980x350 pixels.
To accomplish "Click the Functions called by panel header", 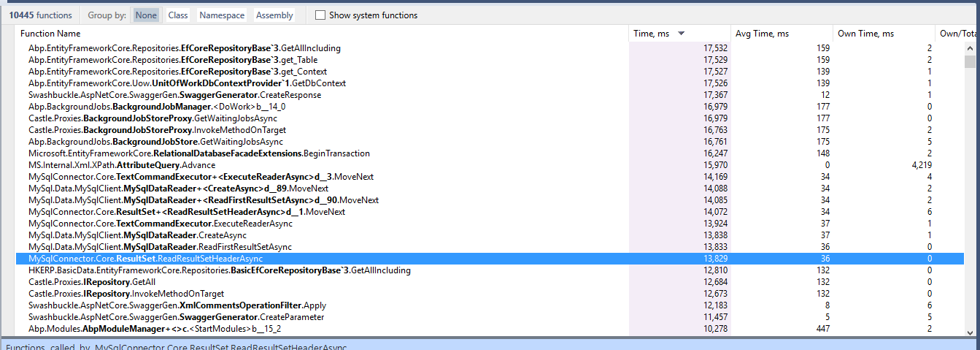I will pyautogui.click(x=490, y=344).
